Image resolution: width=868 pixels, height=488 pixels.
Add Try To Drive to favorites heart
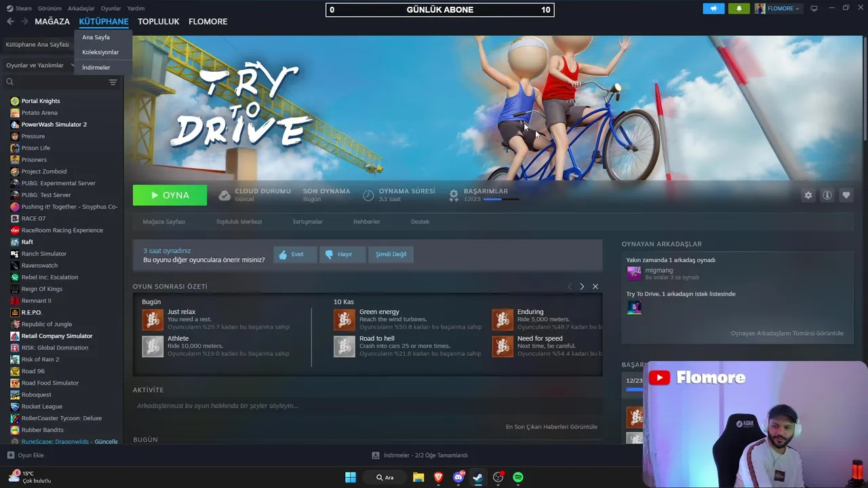[x=846, y=195]
